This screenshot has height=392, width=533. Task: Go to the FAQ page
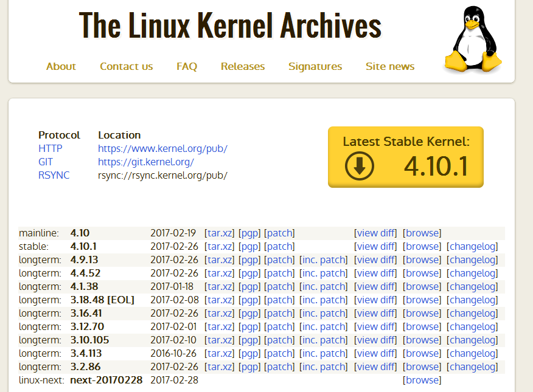[x=187, y=66]
